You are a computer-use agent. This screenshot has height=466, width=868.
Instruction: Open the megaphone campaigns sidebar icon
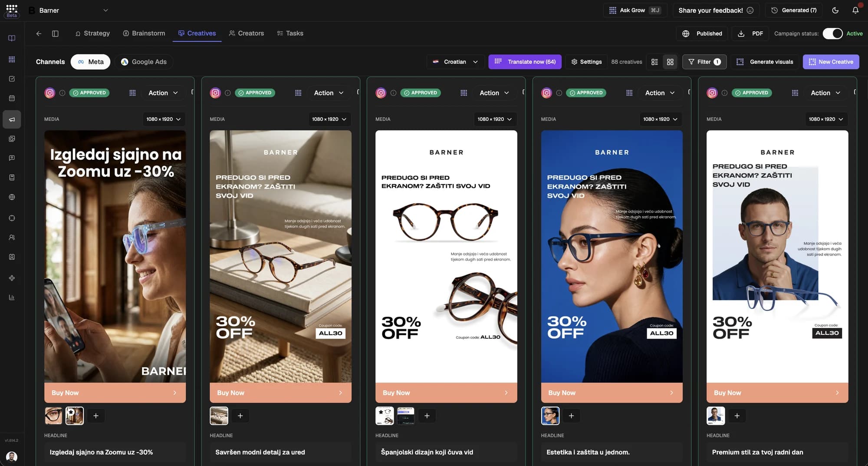[12, 119]
